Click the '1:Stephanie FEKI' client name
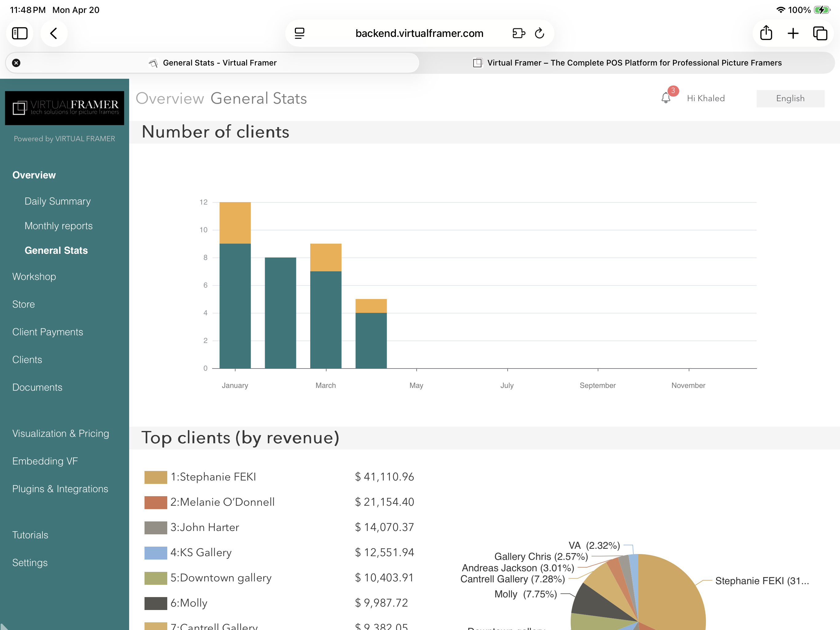 213,477
